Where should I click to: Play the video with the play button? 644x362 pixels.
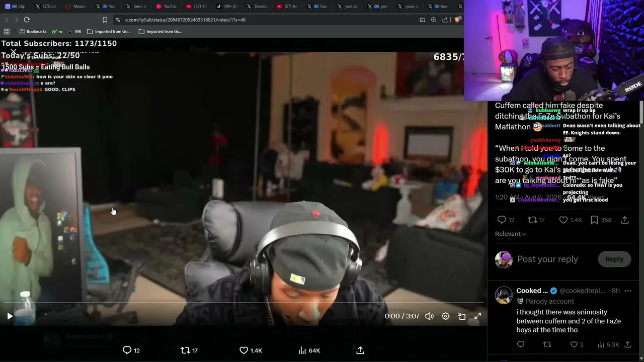point(10,316)
